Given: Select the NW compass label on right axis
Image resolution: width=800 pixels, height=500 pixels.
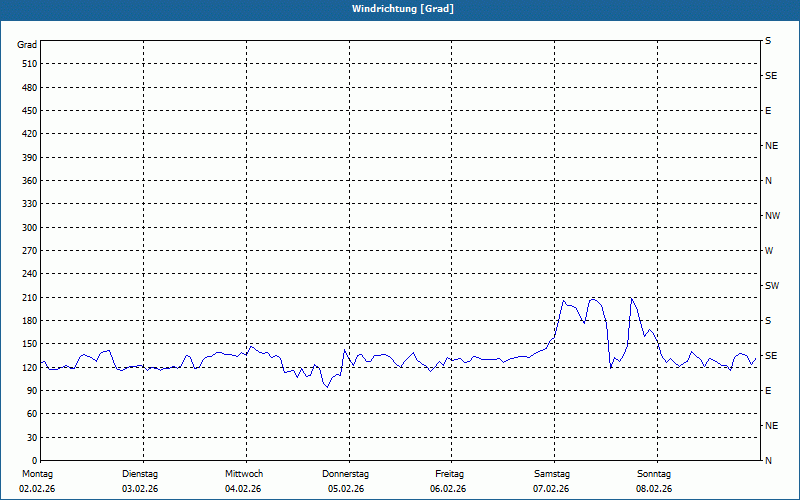Looking at the screenshot, I should 772,216.
